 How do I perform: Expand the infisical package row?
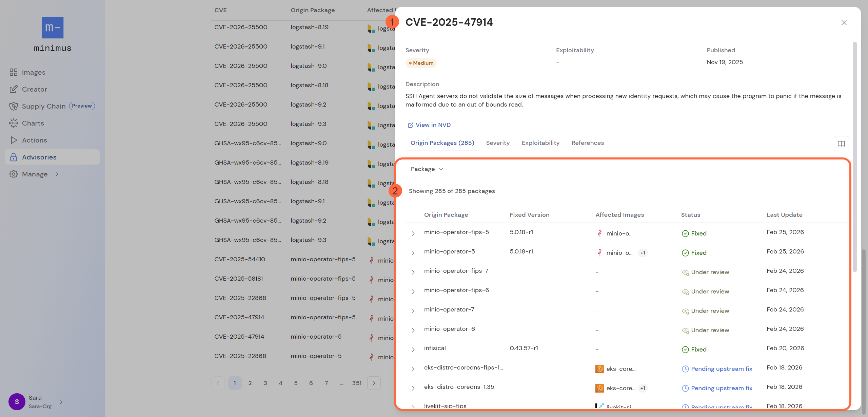pyautogui.click(x=413, y=349)
